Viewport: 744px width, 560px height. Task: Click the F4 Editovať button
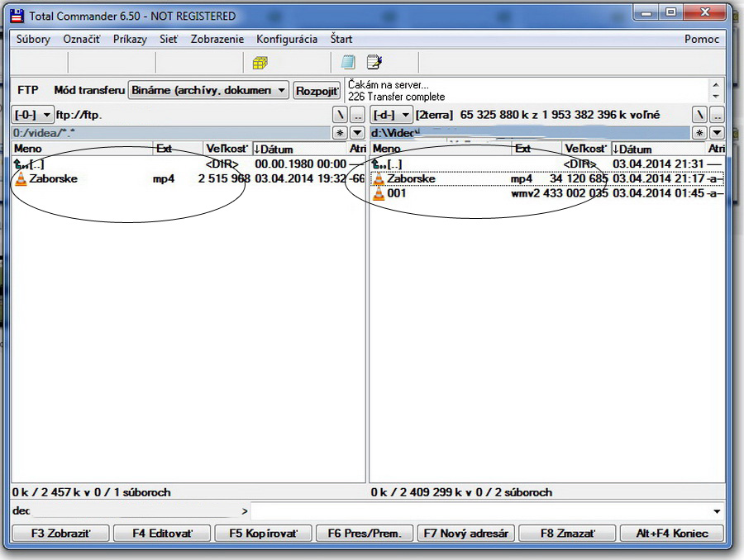click(162, 534)
